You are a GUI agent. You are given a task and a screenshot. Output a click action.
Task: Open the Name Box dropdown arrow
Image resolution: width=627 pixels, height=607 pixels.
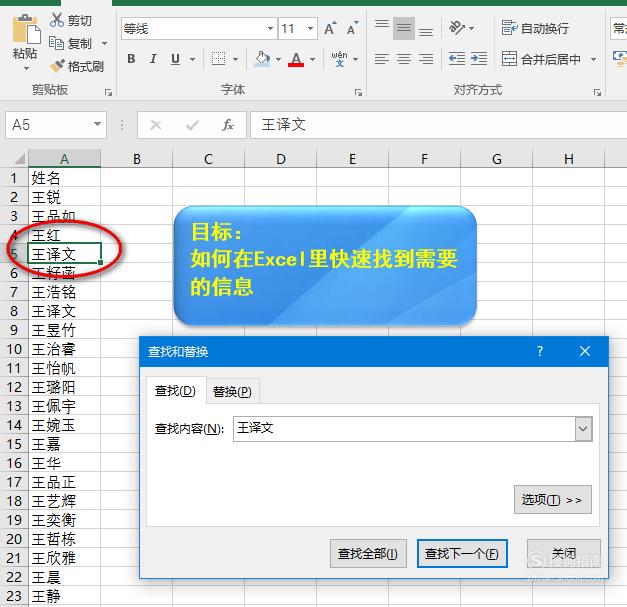pos(97,124)
